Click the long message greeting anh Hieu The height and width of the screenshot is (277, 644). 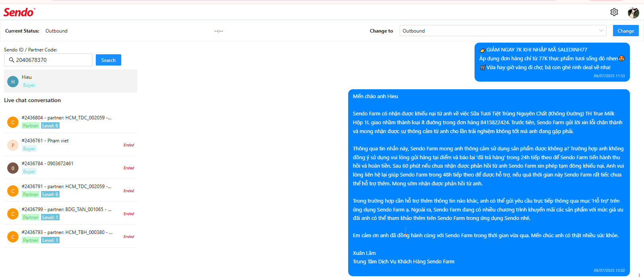[489, 183]
